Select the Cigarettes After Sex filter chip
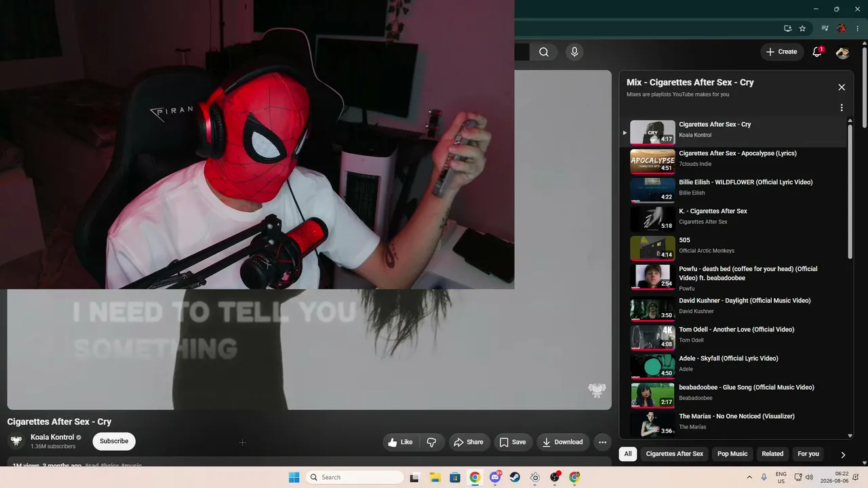The width and height of the screenshot is (868, 488). click(x=675, y=454)
